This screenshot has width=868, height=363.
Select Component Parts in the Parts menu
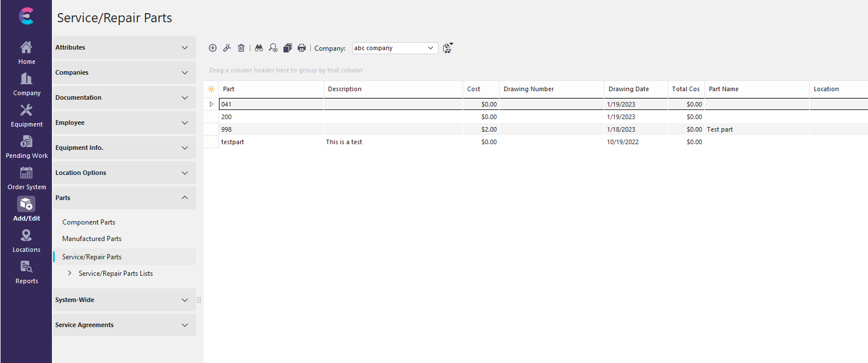click(88, 222)
